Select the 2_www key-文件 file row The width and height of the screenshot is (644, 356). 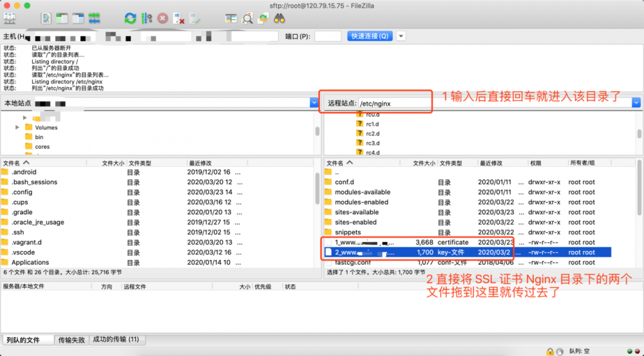(x=468, y=252)
